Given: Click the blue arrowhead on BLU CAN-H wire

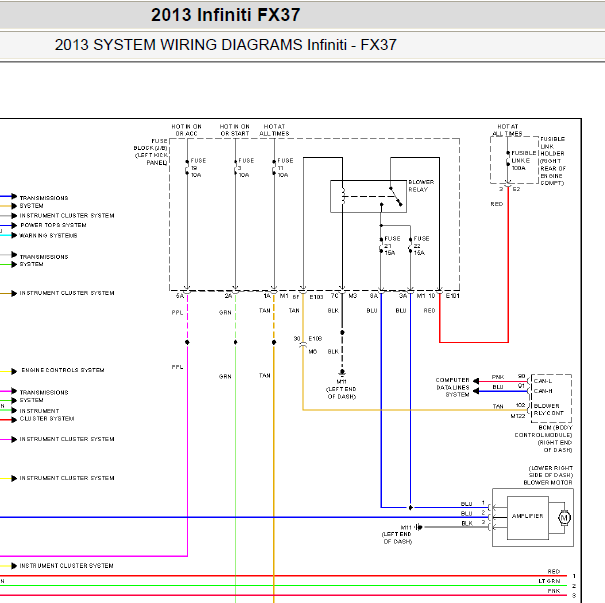Looking at the screenshot, I should [x=476, y=391].
